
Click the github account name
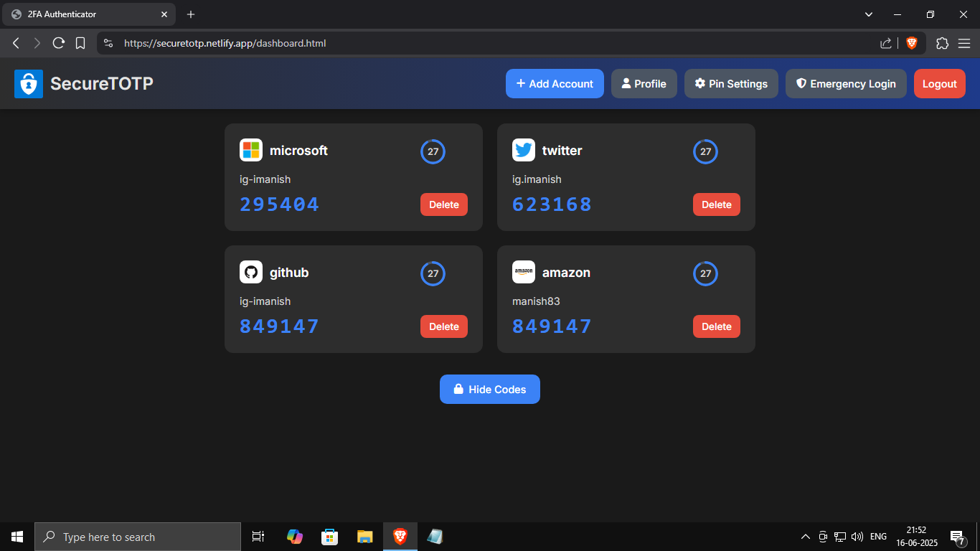[x=289, y=273]
